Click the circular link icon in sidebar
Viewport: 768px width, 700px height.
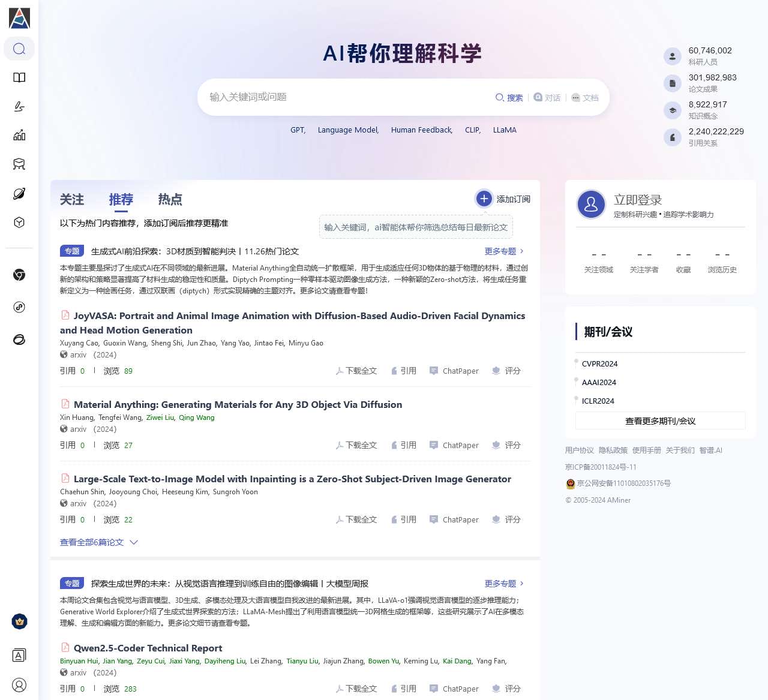[19, 307]
